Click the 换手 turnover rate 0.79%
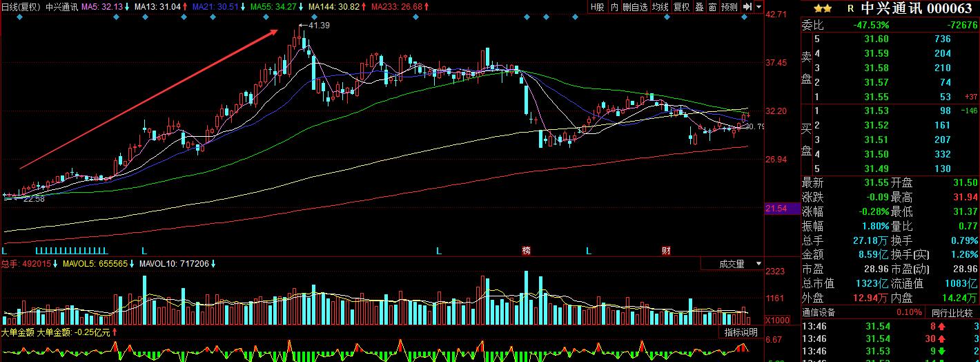Screen dimensions: 980x362 [965, 240]
